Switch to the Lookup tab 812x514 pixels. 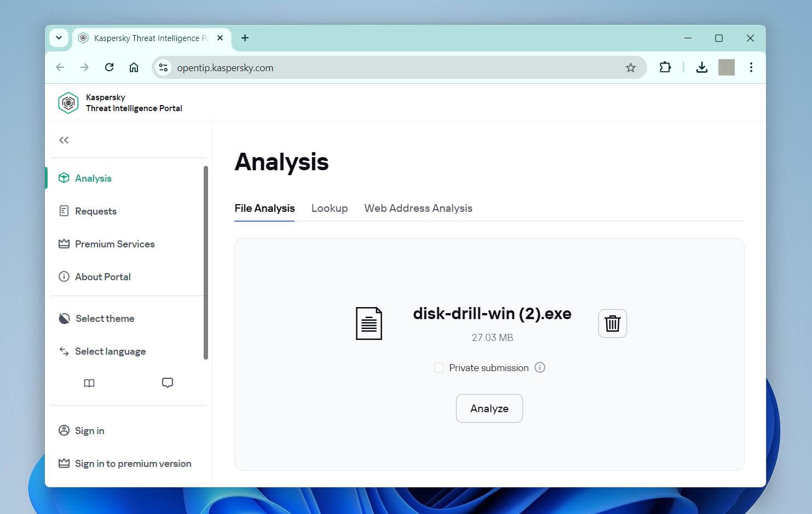pyautogui.click(x=330, y=208)
